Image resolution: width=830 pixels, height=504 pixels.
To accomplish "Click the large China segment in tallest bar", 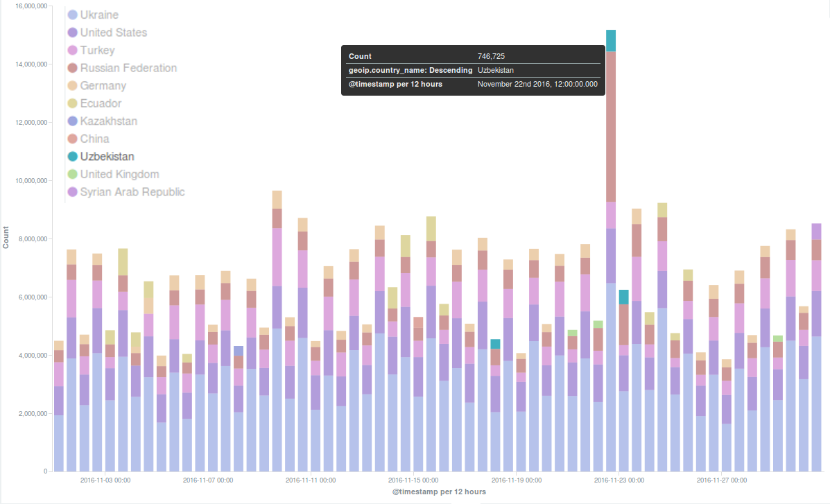I will 611,126.
